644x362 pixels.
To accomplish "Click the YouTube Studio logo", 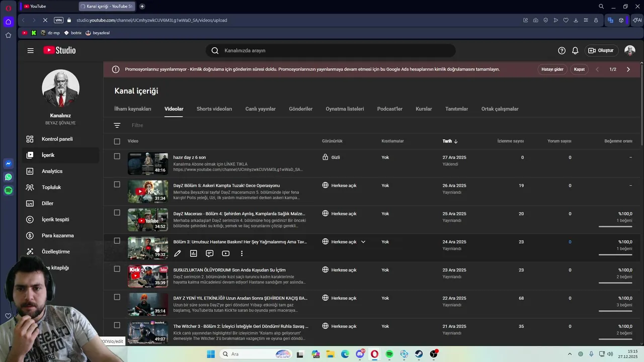I will (x=59, y=50).
